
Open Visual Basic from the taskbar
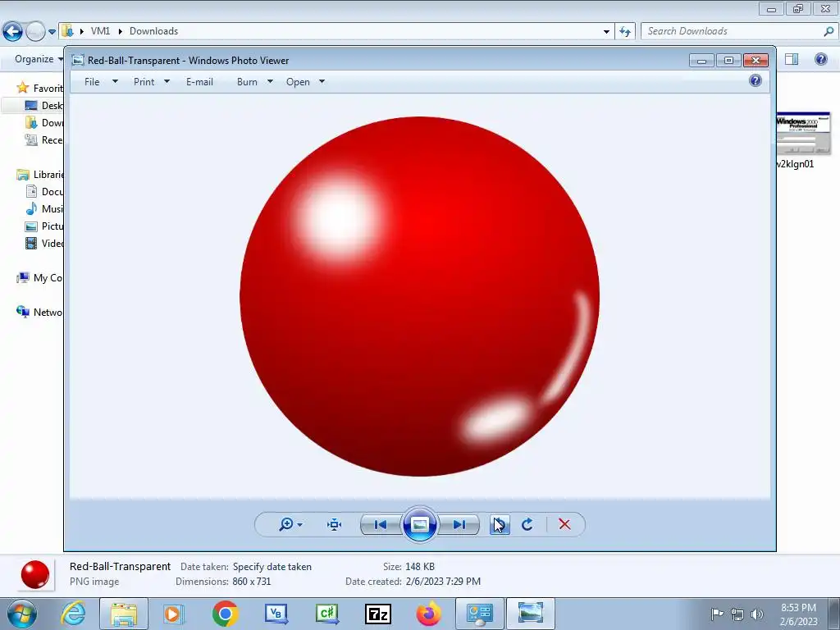point(276,614)
